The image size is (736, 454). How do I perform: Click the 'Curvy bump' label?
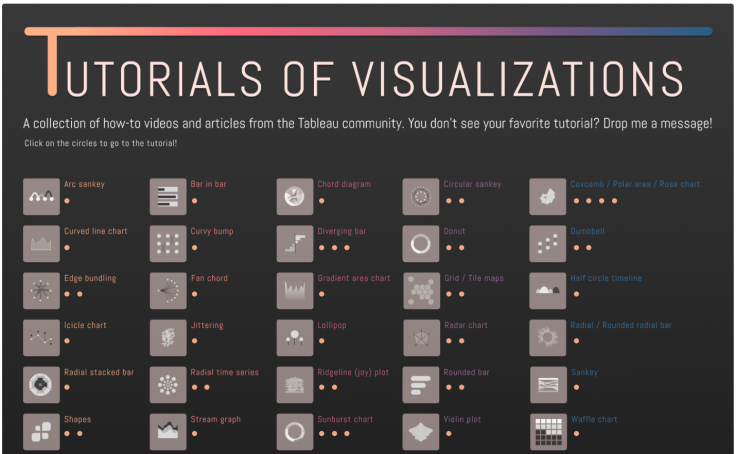point(212,231)
